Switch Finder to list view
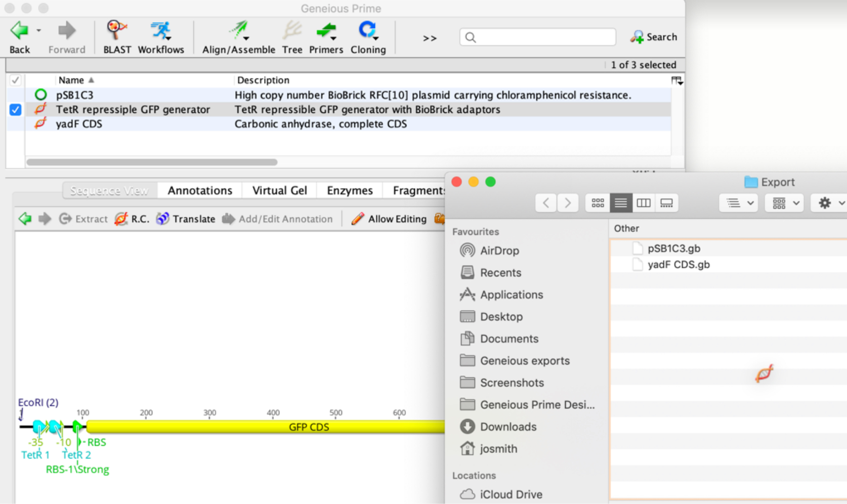 coord(621,203)
